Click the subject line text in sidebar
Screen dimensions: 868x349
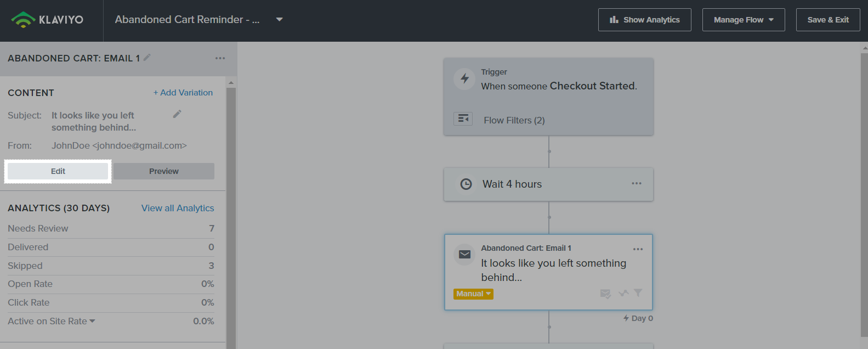94,121
